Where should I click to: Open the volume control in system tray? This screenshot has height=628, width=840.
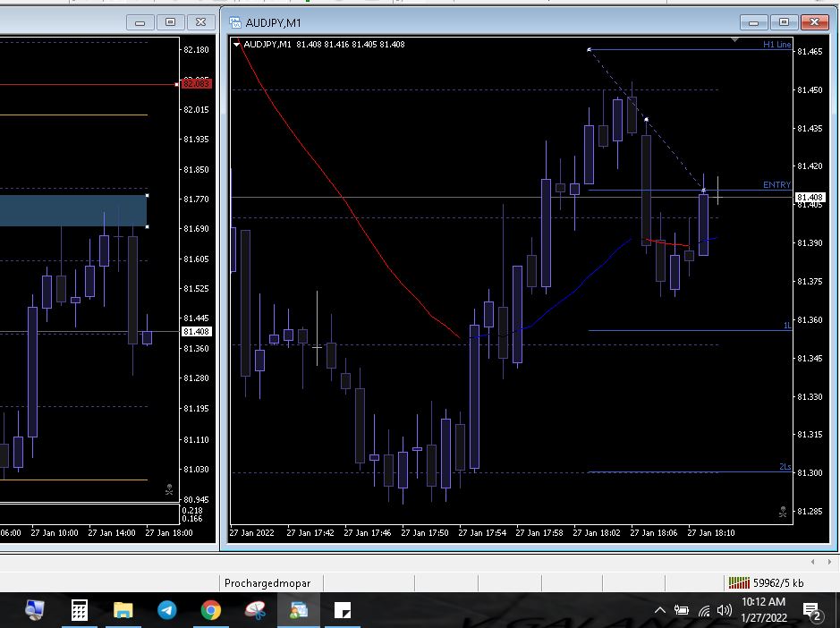(724, 610)
